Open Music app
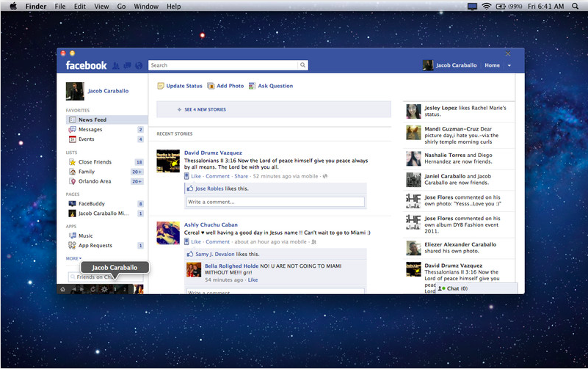Image resolution: width=588 pixels, height=369 pixels. (85, 235)
